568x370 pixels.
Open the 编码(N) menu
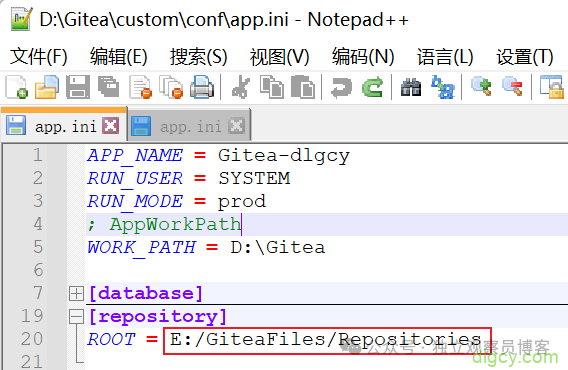point(363,57)
